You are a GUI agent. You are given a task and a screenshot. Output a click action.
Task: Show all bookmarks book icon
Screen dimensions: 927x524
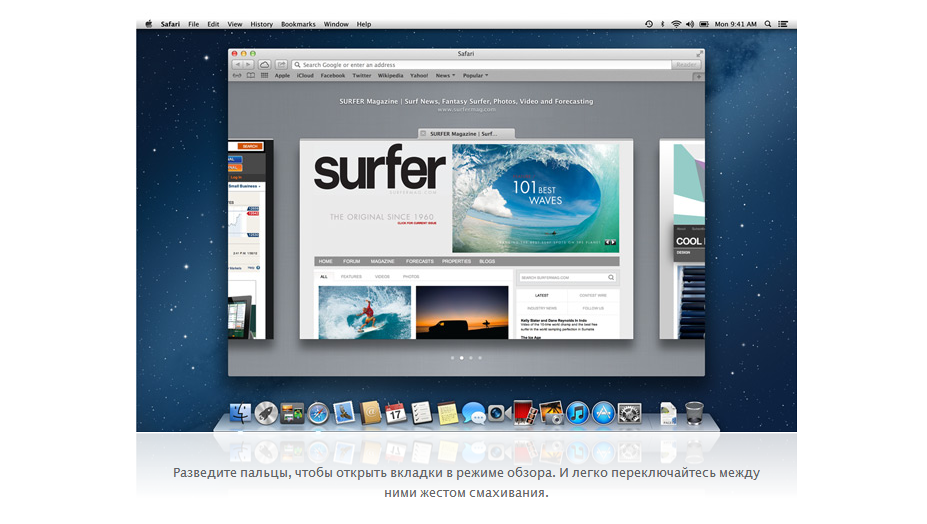[251, 76]
